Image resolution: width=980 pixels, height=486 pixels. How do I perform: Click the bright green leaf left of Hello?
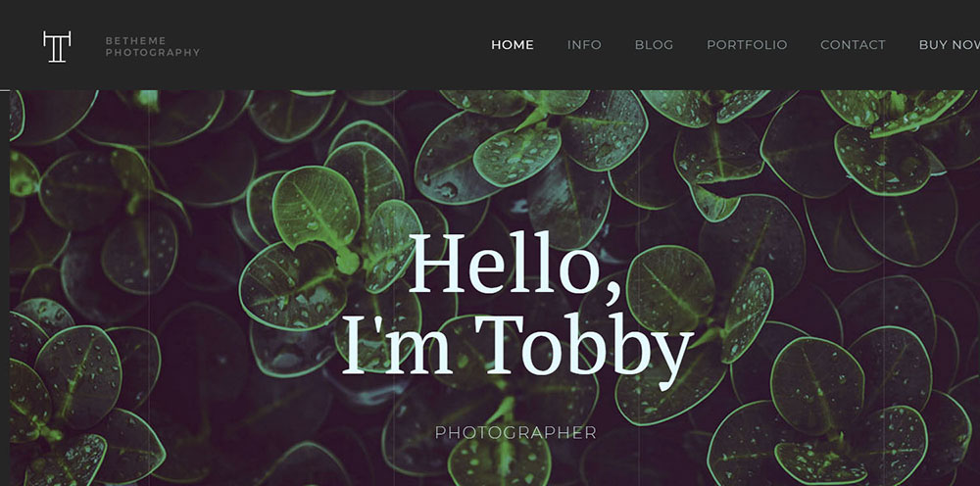pyautogui.click(x=316, y=207)
